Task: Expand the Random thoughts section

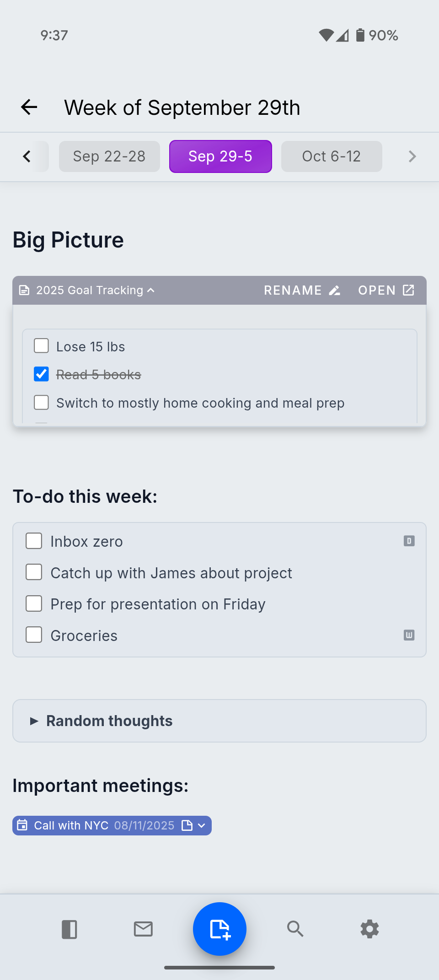Action: point(34,721)
